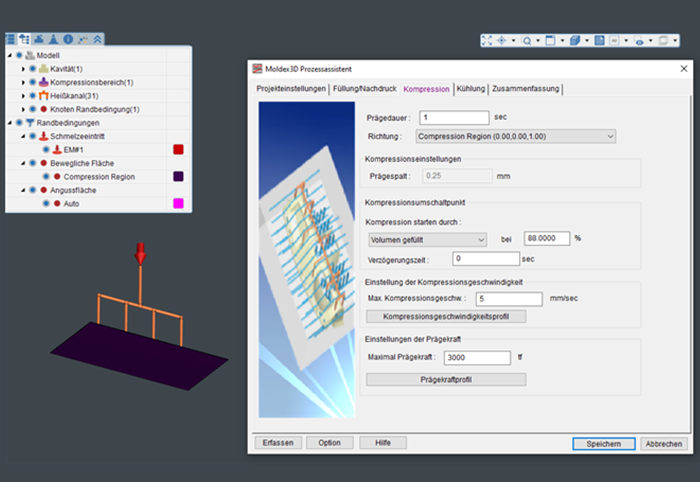Open the Volumen gefüllt dropdown
This screenshot has height=482, width=700.
point(427,240)
